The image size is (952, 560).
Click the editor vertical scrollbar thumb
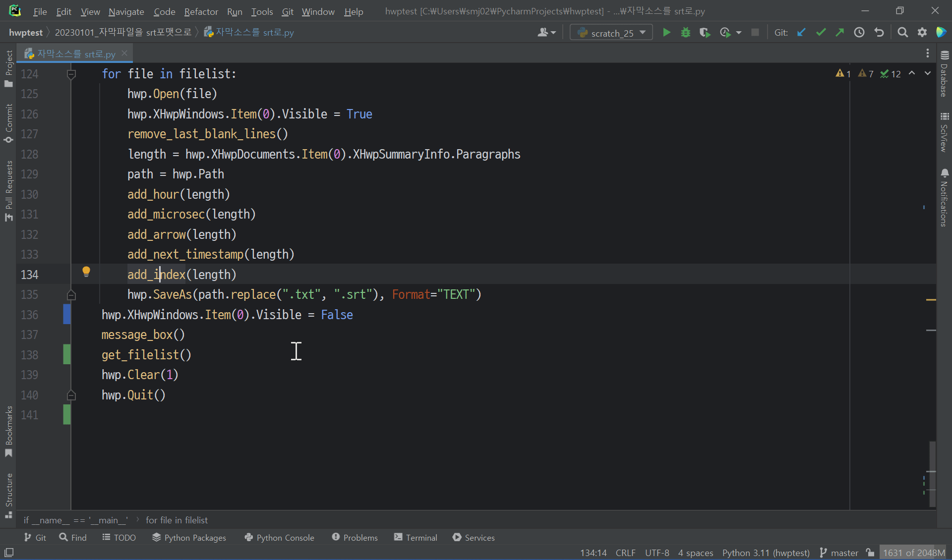[932, 473]
